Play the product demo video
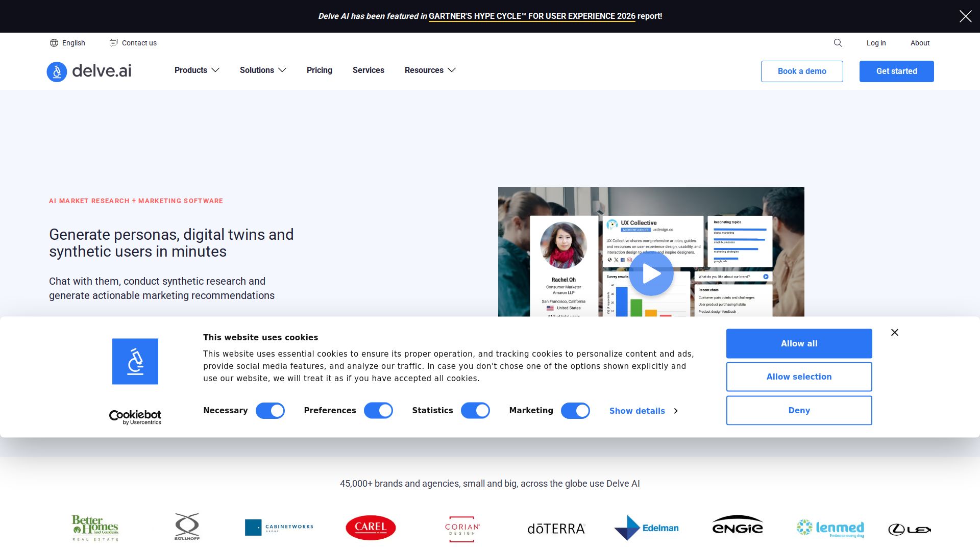 (x=651, y=273)
